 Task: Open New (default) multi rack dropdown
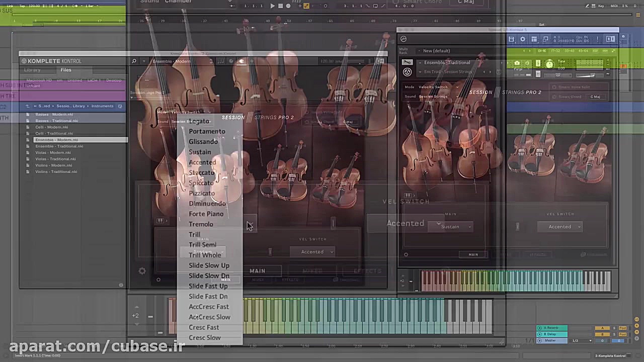coord(436,51)
